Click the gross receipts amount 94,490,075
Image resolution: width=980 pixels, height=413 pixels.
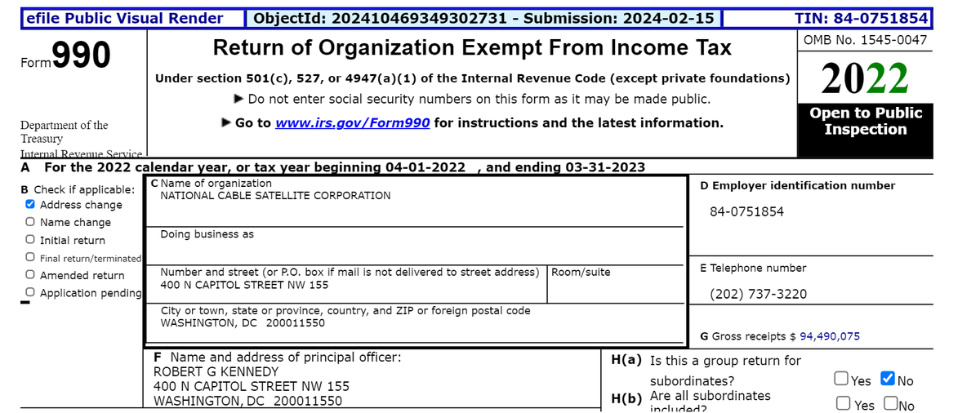pyautogui.click(x=829, y=336)
